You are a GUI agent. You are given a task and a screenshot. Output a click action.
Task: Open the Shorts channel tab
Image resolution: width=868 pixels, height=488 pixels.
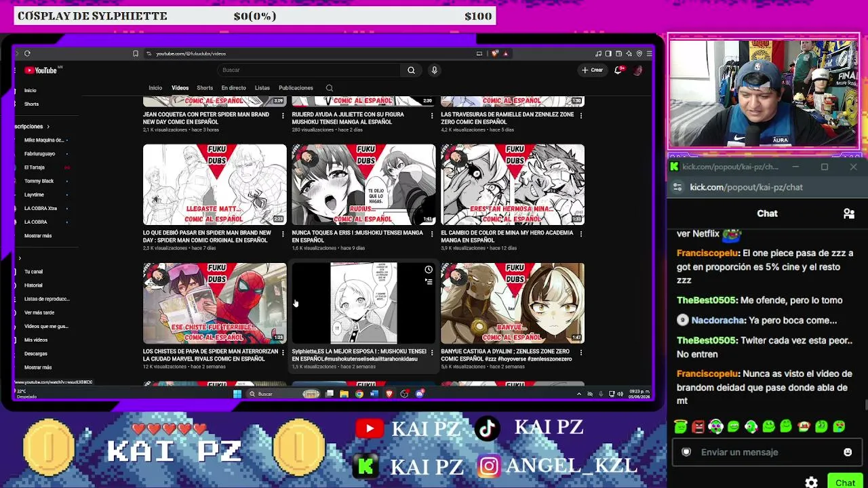(205, 87)
